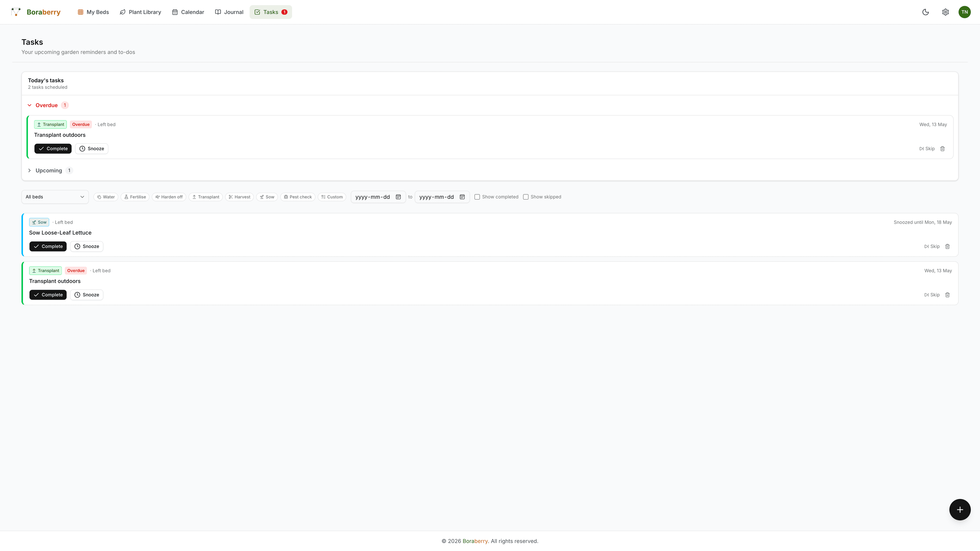Image resolution: width=980 pixels, height=551 pixels.
Task: Skip Transplant outdoors in Today's tasks
Action: pos(927,149)
